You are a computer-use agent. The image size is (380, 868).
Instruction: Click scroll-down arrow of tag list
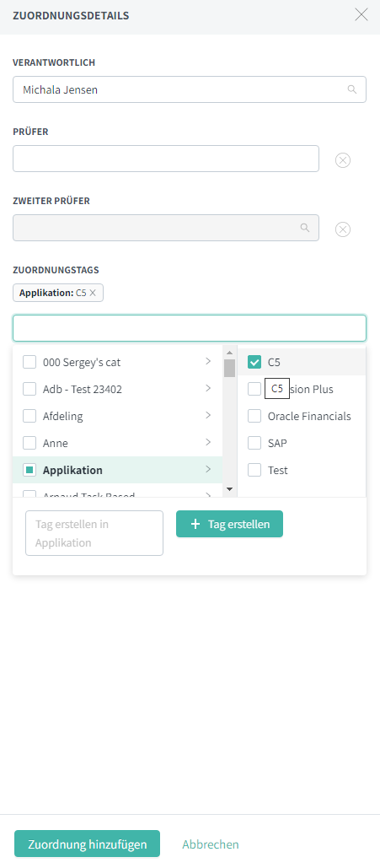point(229,490)
